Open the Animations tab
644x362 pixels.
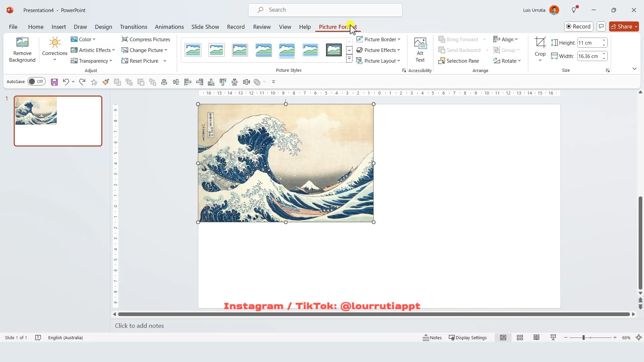tap(169, 27)
